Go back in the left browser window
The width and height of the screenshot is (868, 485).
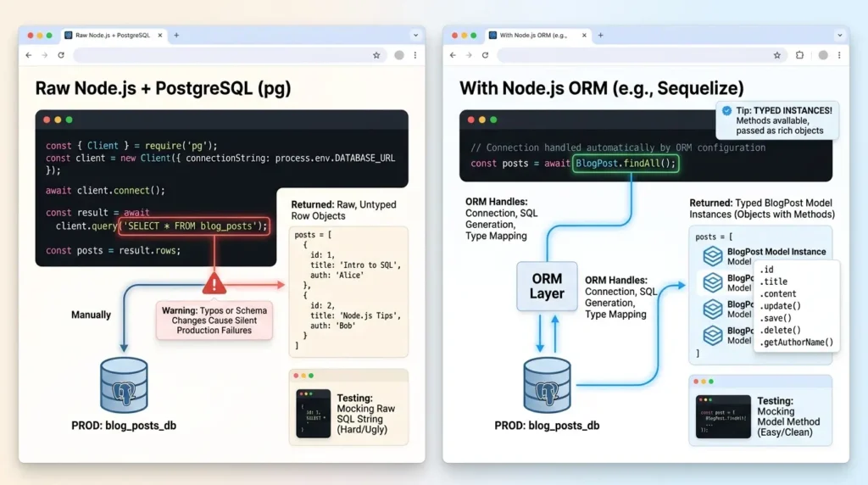(29, 55)
